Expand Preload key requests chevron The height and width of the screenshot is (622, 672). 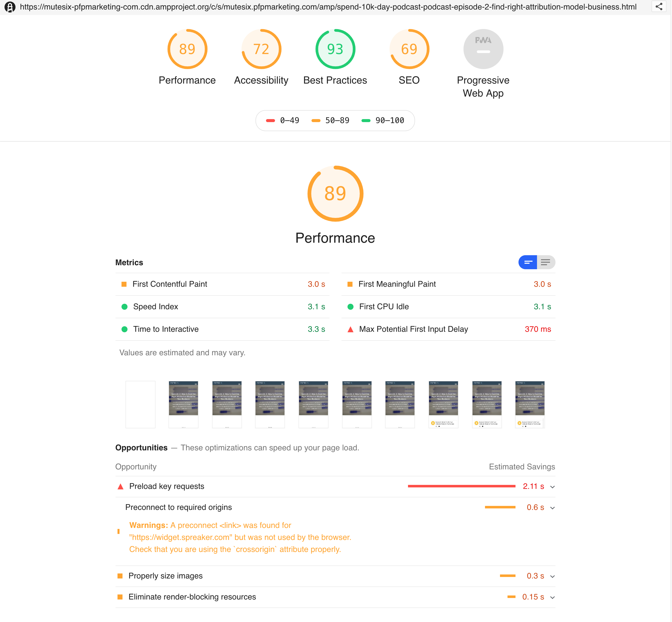point(552,487)
